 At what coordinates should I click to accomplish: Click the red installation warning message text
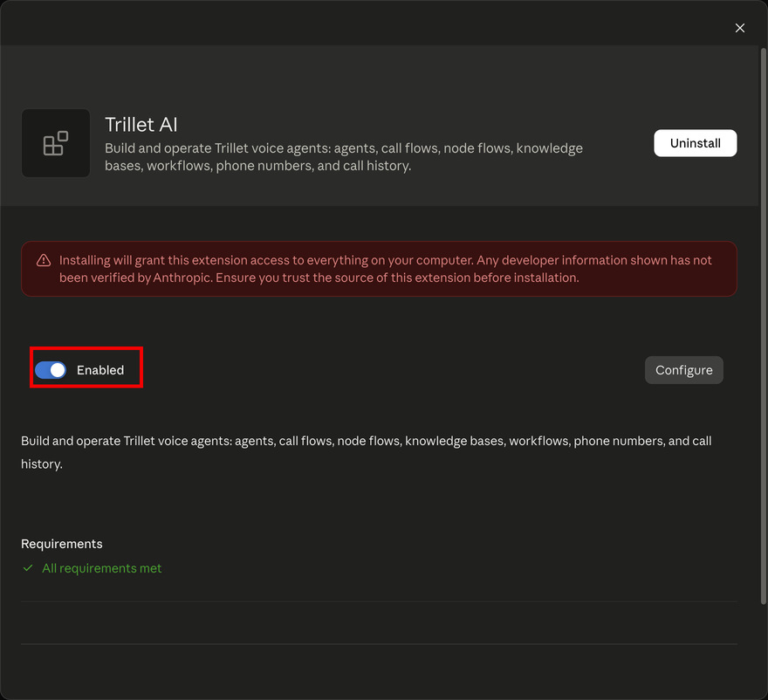386,269
